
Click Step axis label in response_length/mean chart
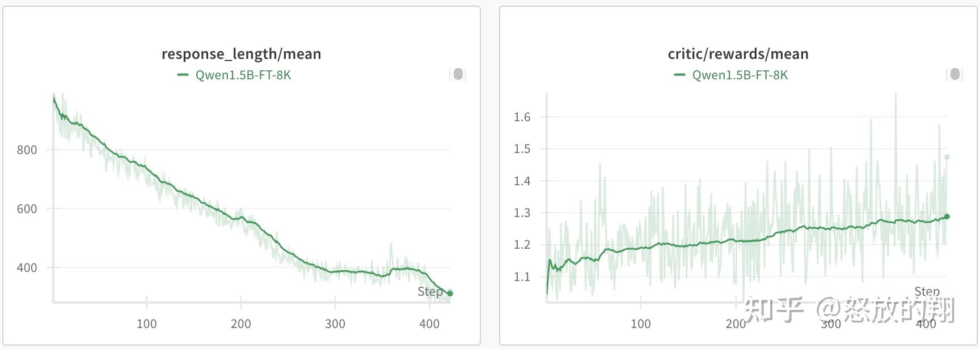(430, 291)
